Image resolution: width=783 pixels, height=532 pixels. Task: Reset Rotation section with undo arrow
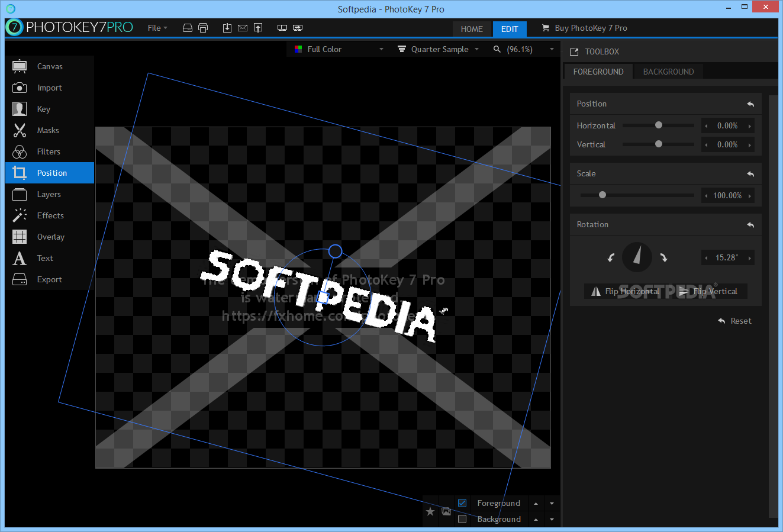[750, 225]
